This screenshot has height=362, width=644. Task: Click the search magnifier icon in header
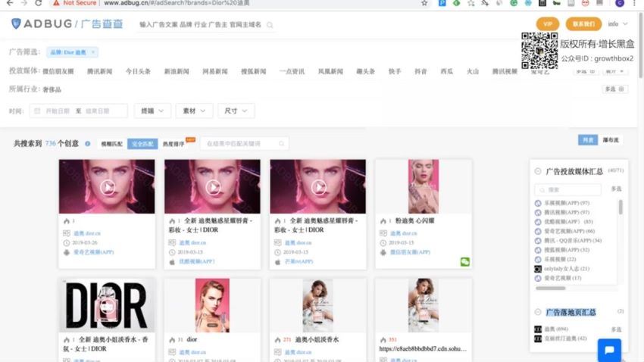click(x=270, y=25)
